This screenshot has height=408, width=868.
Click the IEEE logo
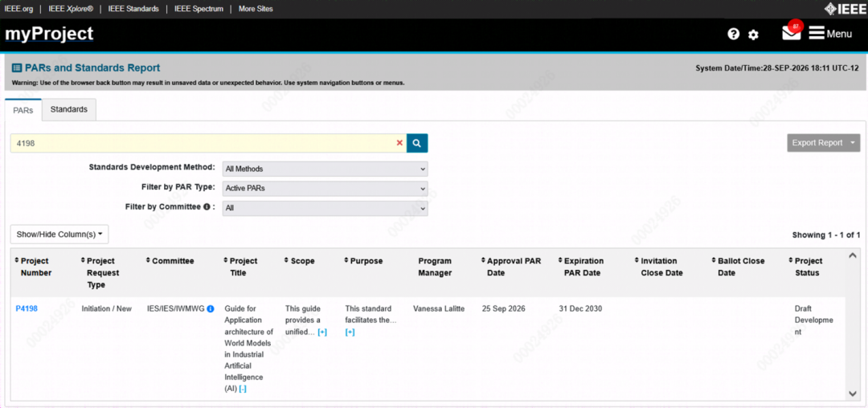click(x=844, y=8)
